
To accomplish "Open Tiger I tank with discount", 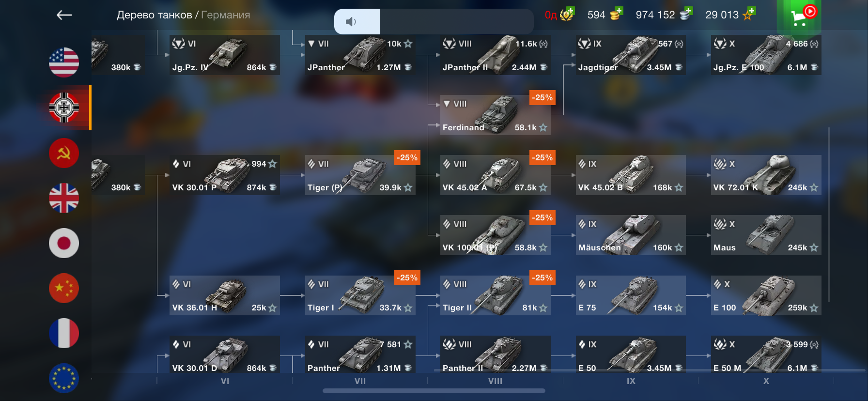I will [360, 295].
